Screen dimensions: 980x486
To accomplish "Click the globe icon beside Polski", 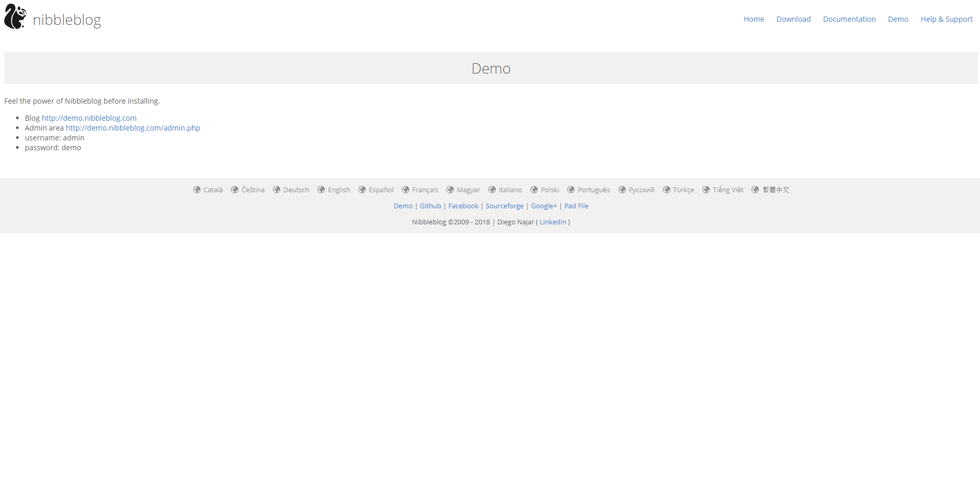I will tap(534, 190).
